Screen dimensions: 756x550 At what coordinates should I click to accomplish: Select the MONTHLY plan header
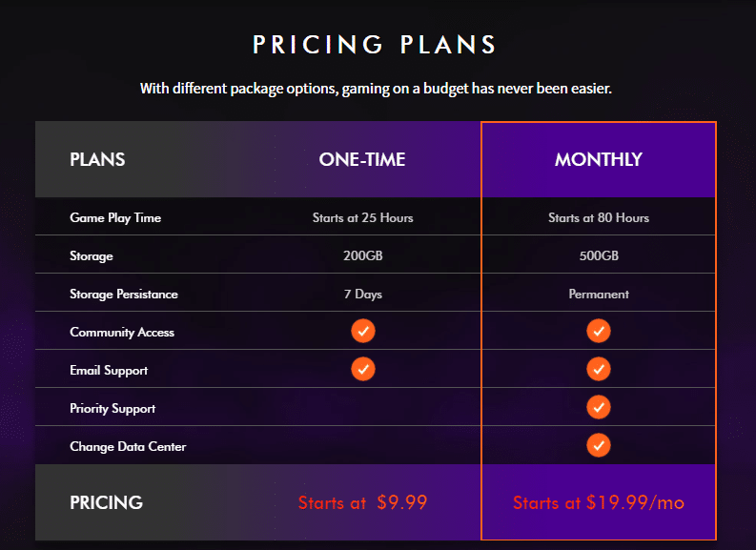[x=599, y=159]
